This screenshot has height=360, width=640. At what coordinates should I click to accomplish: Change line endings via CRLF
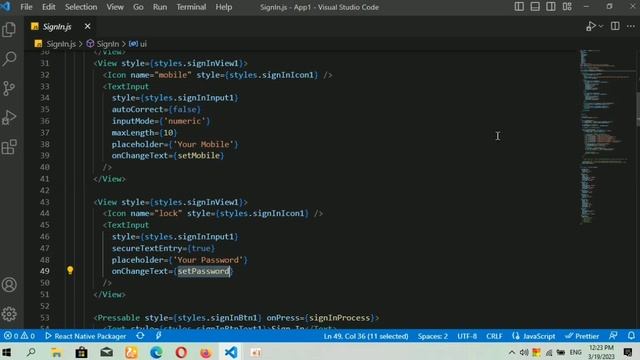(494, 336)
